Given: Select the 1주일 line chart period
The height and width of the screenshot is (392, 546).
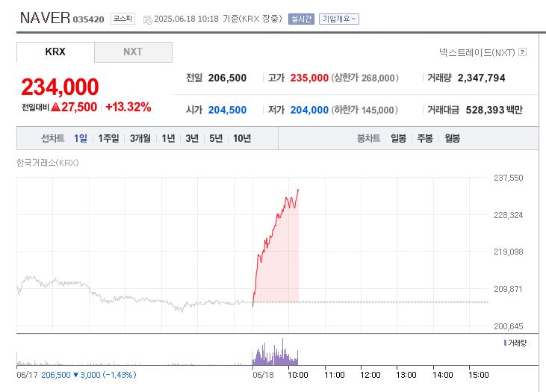Looking at the screenshot, I should [108, 138].
